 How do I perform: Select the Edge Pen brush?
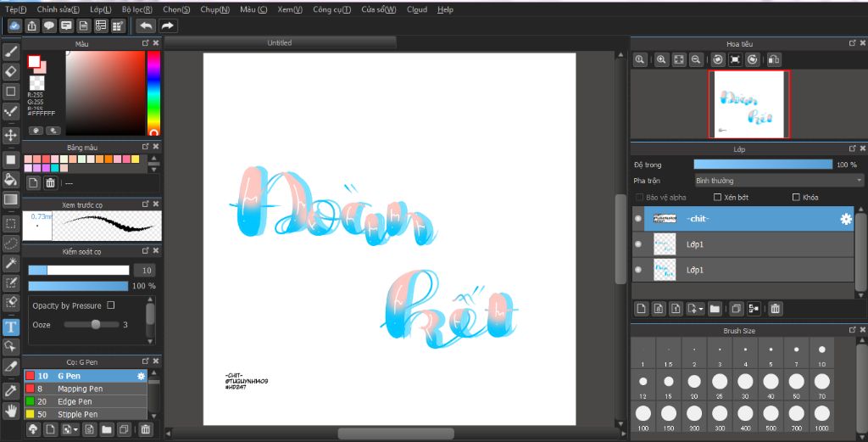click(x=86, y=401)
